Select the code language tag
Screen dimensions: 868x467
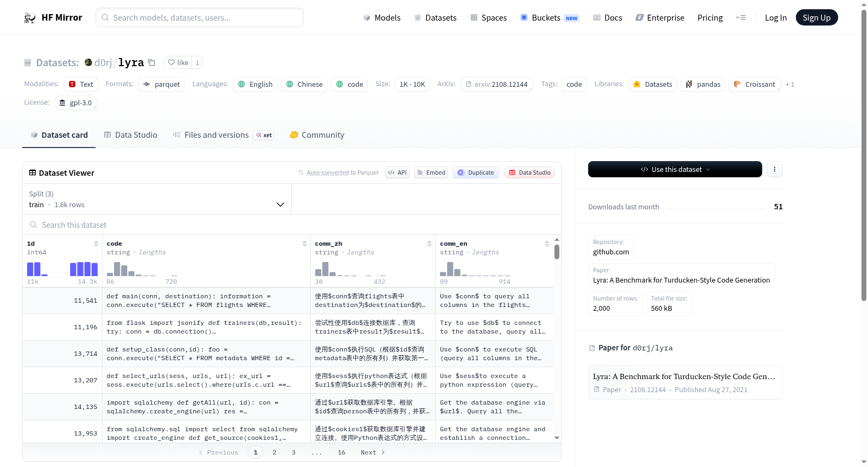click(x=349, y=84)
